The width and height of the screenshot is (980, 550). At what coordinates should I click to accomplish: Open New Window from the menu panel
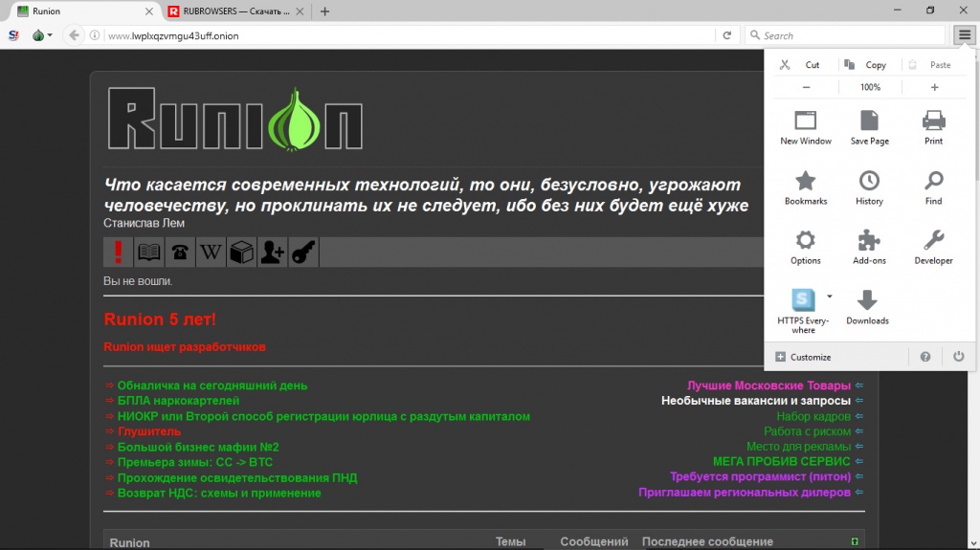(805, 126)
